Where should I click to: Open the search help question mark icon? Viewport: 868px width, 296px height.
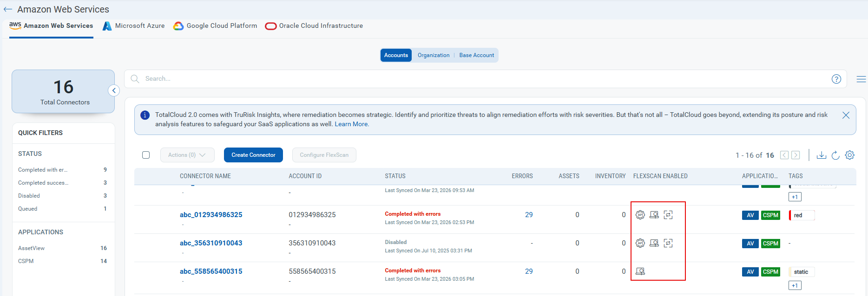836,79
